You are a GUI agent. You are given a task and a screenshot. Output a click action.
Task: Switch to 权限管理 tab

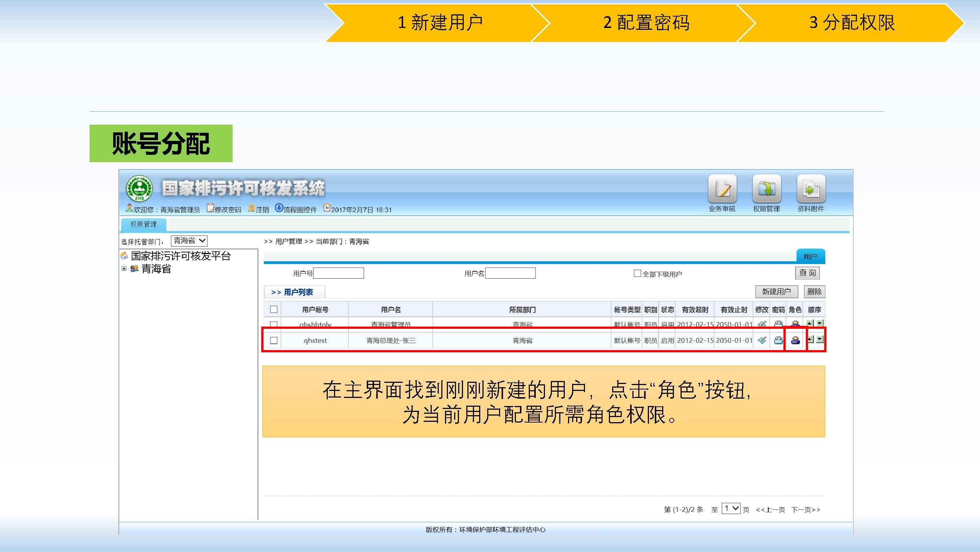(143, 224)
